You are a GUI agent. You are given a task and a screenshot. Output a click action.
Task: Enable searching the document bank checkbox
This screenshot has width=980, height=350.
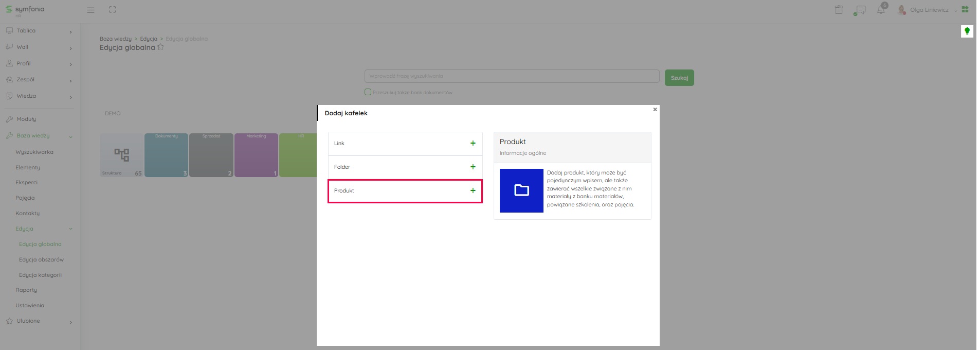coord(368,92)
